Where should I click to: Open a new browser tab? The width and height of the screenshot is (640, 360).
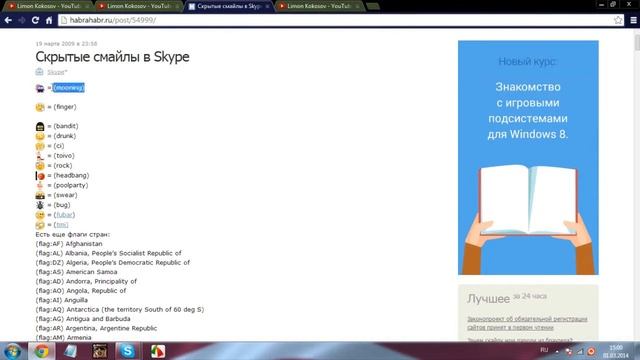[x=373, y=6]
